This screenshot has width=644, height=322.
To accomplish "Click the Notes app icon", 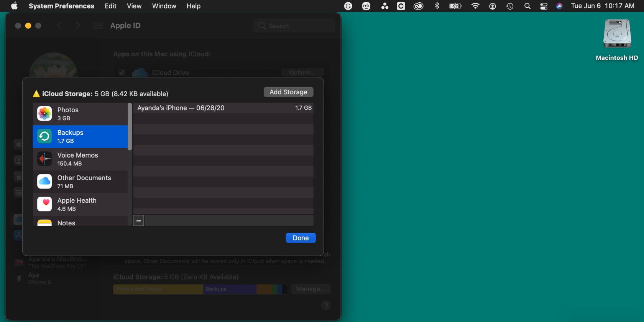I will click(x=44, y=223).
